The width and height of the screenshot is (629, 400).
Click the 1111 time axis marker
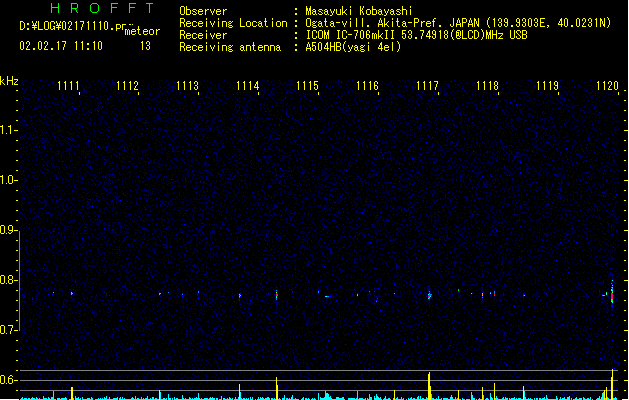(68, 86)
